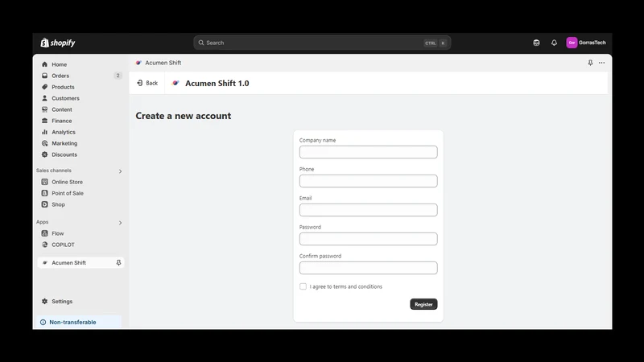Unpin Acumen Shift using sidebar pin icon
This screenshot has width=644, height=362.
[x=118, y=263]
